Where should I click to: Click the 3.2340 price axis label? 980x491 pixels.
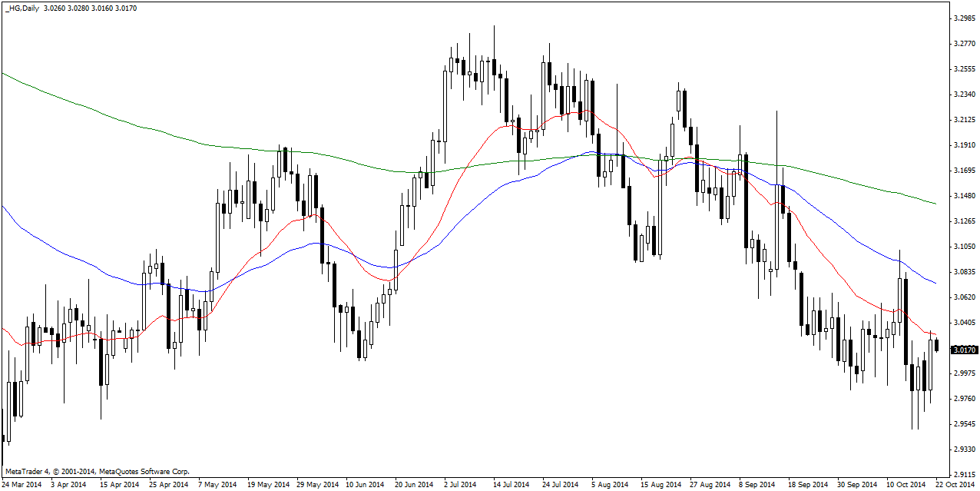coord(963,95)
